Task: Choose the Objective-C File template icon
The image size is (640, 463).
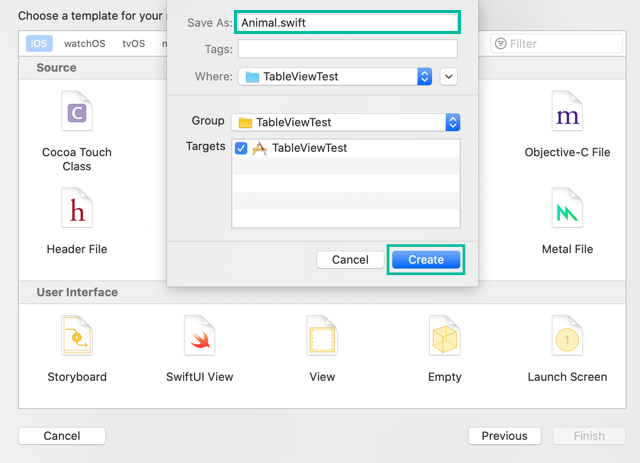Action: [x=567, y=115]
